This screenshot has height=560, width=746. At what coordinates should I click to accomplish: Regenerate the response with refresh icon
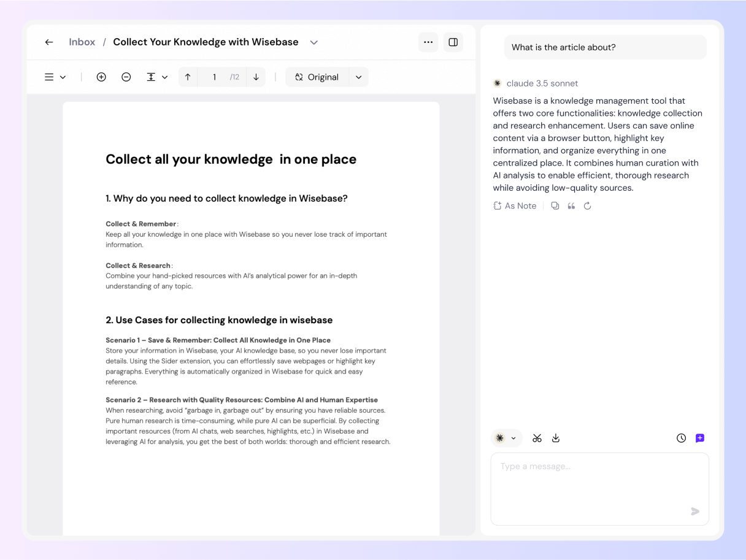(x=588, y=206)
